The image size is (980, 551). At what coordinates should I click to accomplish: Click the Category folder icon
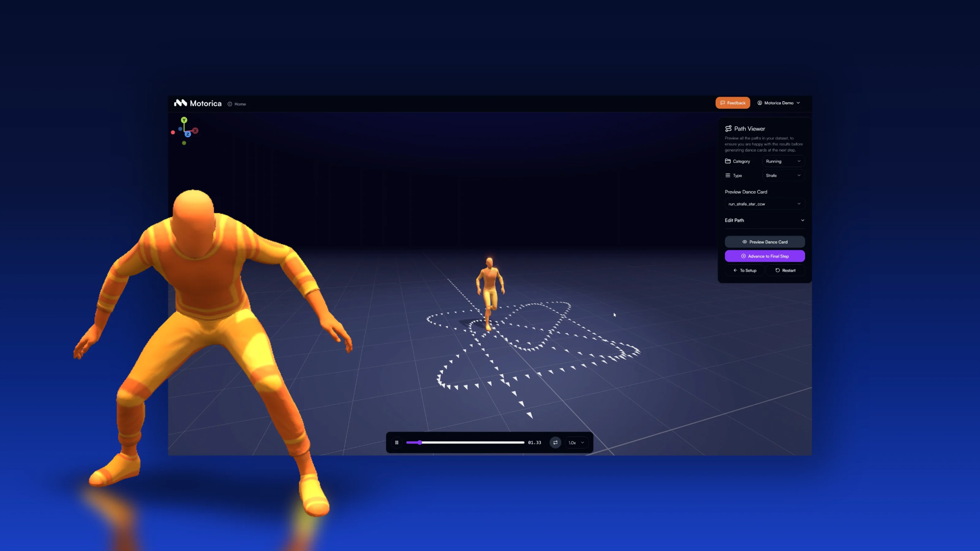728,161
